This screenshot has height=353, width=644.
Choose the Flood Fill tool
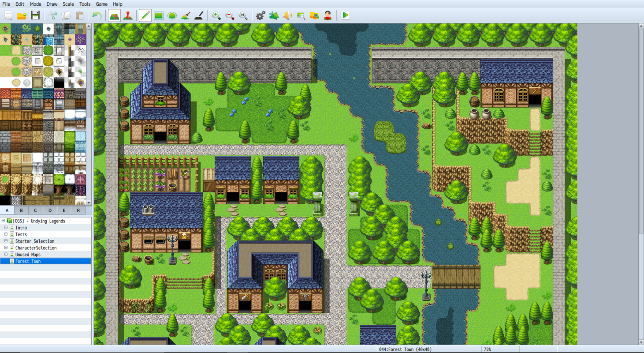coord(186,15)
